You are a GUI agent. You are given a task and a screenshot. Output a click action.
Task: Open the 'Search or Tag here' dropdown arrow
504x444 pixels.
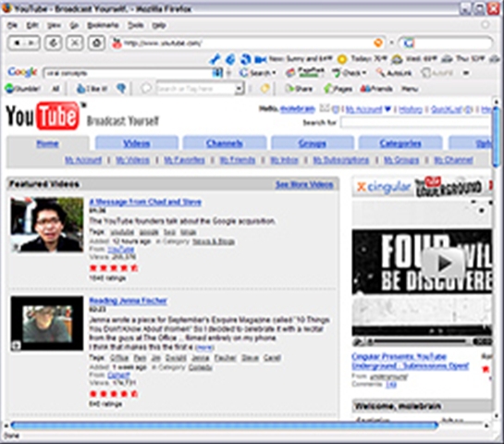coord(239,89)
